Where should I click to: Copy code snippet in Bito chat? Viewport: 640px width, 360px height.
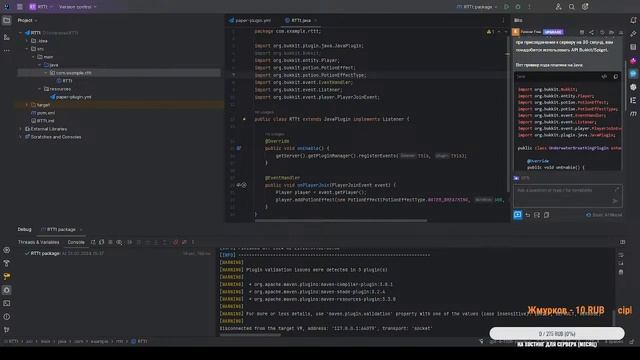point(616,76)
